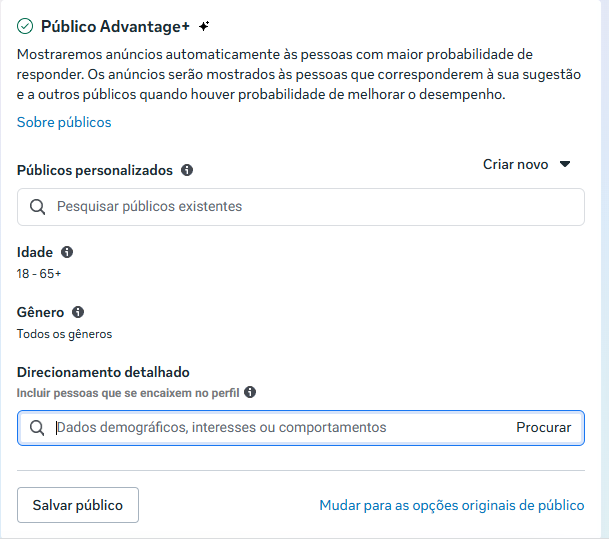Image resolution: width=609 pixels, height=543 pixels.
Task: Click the Público Advantage+ heading
Action: pos(115,26)
